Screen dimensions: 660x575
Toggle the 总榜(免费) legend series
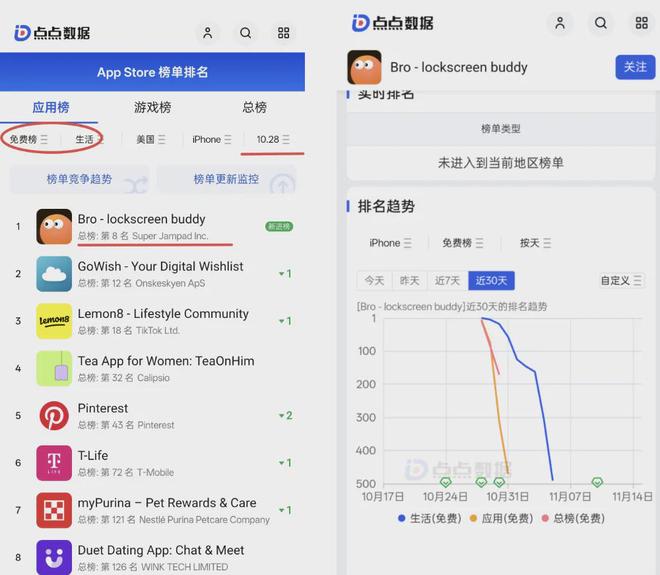point(573,518)
